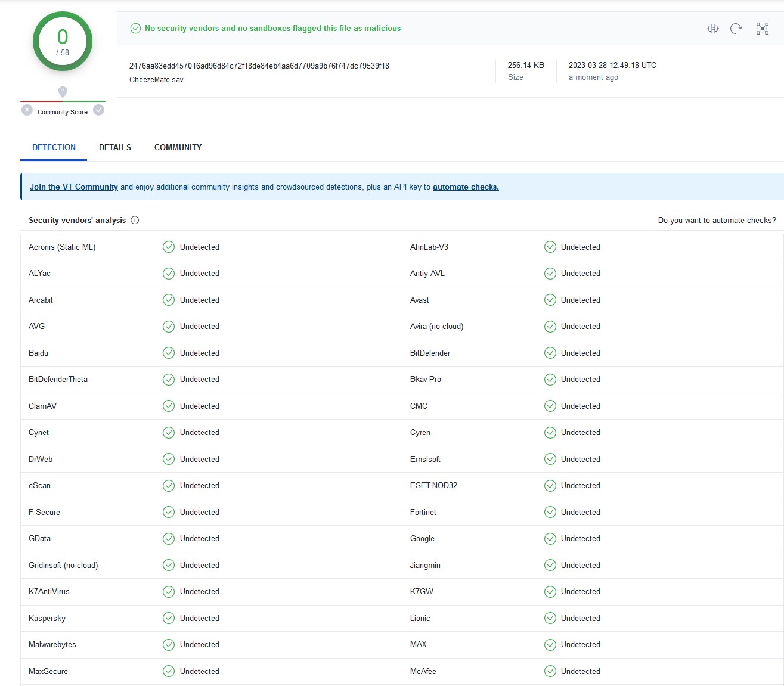Viewport: 784px width, 686px height.
Task: Click the Avast undetected check icon
Action: (x=550, y=300)
